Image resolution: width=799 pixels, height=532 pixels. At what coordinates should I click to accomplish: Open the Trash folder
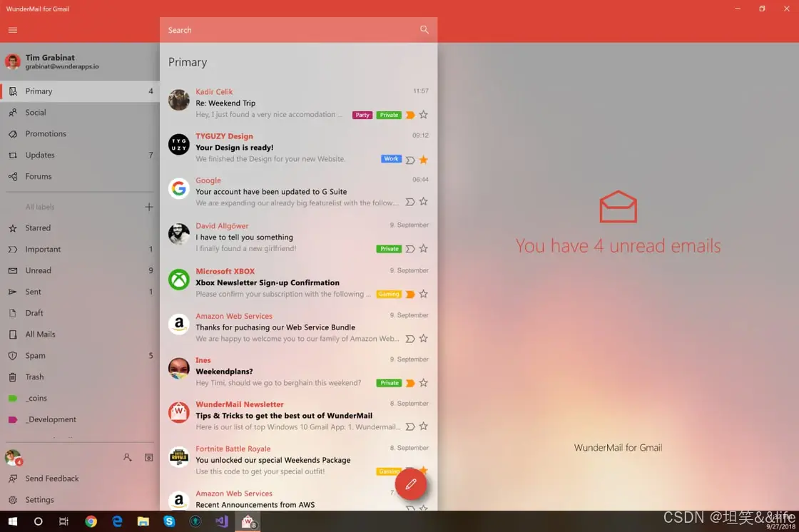80,377
